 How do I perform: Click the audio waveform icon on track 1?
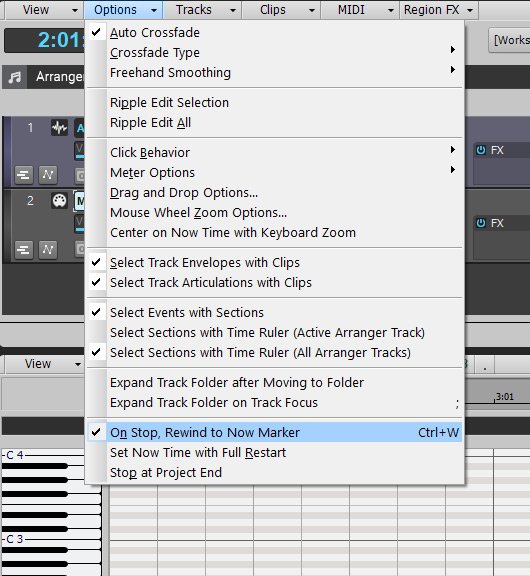(x=59, y=128)
